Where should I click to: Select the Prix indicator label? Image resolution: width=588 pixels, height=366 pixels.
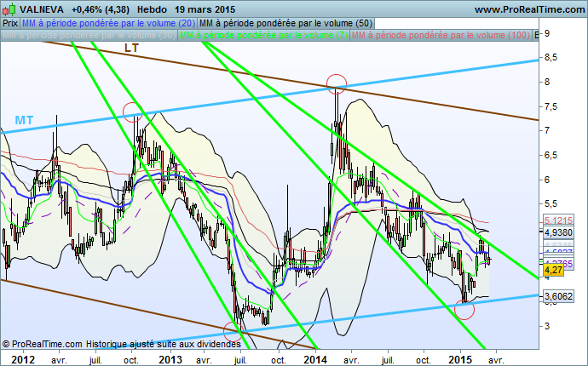click(x=10, y=23)
